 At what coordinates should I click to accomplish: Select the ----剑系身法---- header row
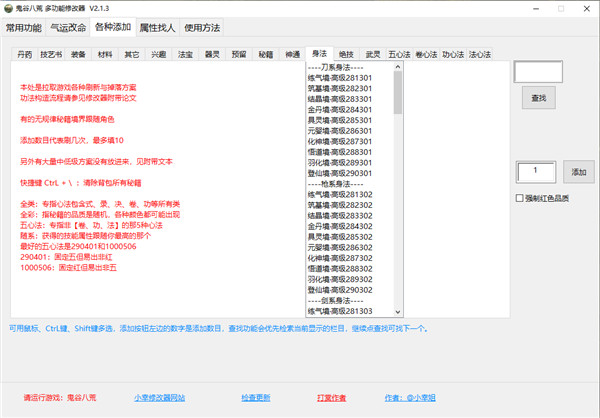tap(350, 300)
